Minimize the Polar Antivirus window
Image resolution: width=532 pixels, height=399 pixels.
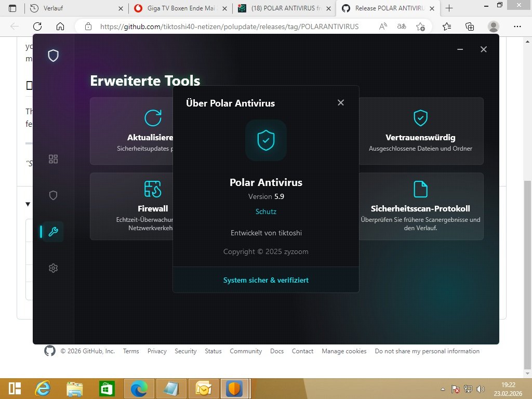pyautogui.click(x=460, y=49)
